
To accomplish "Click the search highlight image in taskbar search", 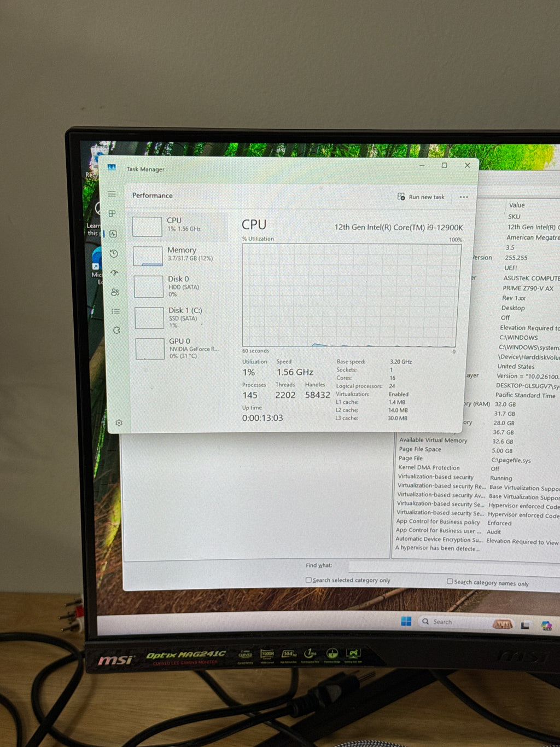I will tap(503, 624).
